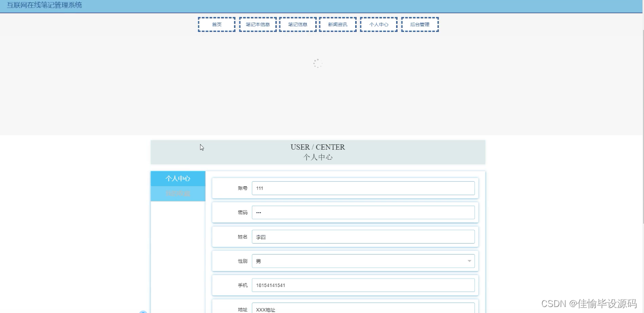644x313 pixels.
Task: Open the 笔记信息 note information page
Action: point(298,24)
